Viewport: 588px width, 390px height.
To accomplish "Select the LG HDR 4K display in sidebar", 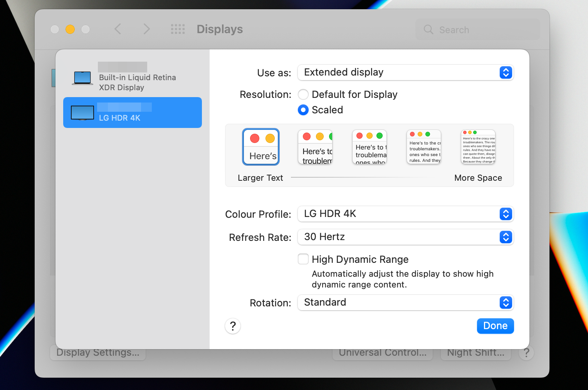I will tap(133, 113).
